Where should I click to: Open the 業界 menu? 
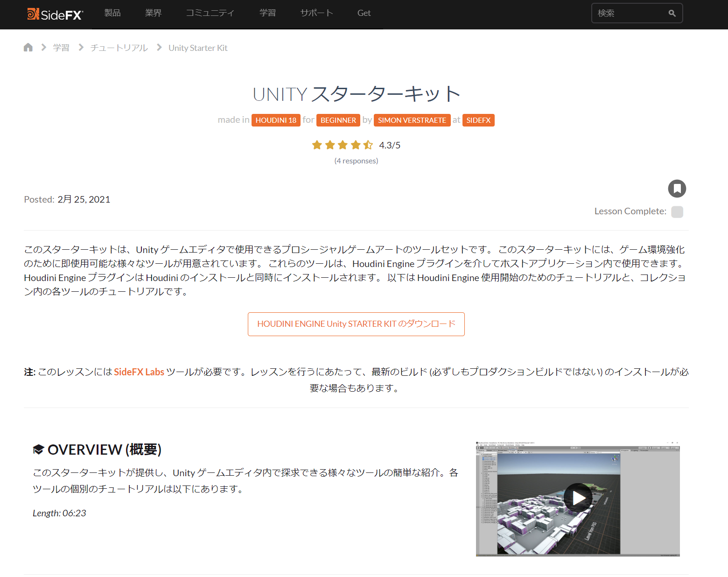(x=154, y=13)
